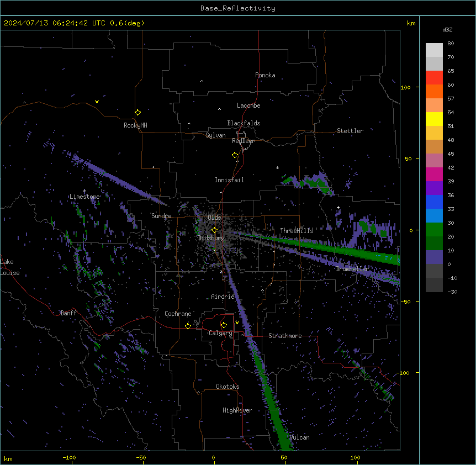Viewport: 476px width, 465px height.
Task: Select the magenta 42–39 dBZ swatch
Action: tap(434, 174)
